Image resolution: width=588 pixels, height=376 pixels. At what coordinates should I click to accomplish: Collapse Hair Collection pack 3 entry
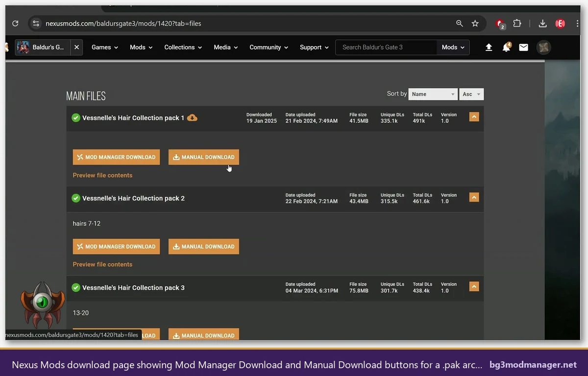[474, 286]
